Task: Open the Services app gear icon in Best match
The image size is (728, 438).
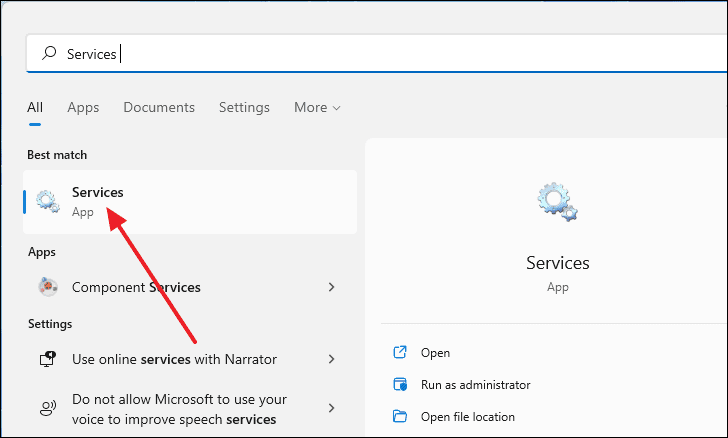Action: pos(48,202)
